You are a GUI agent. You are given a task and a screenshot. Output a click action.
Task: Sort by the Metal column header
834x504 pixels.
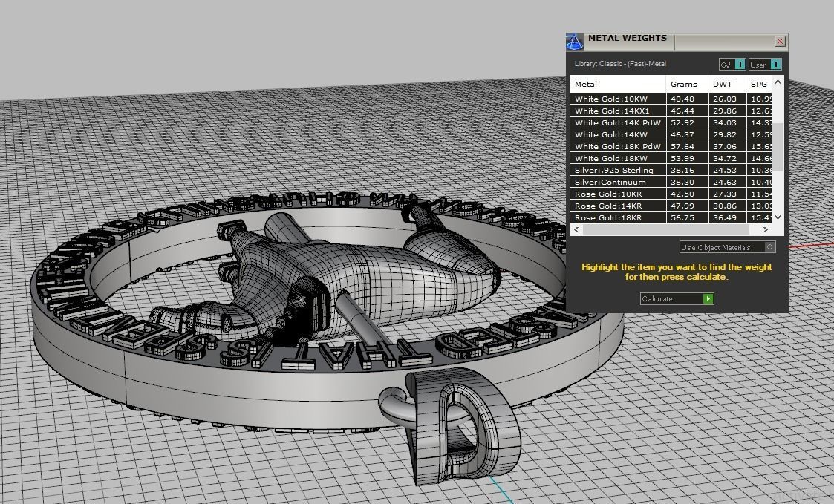point(618,84)
